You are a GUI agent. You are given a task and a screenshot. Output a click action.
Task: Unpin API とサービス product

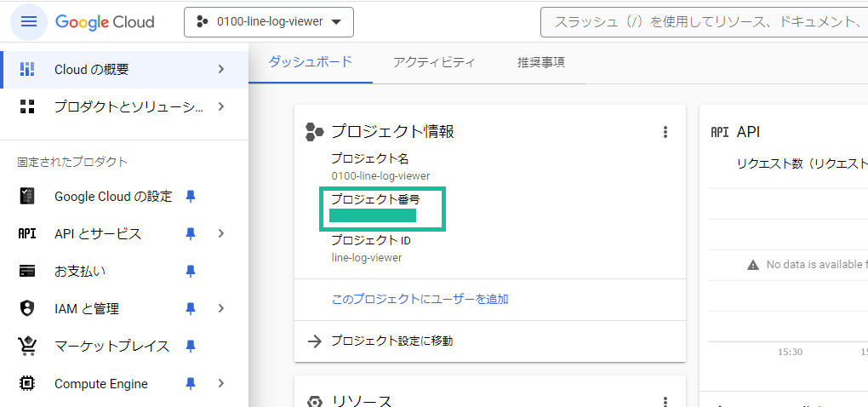pyautogui.click(x=191, y=233)
